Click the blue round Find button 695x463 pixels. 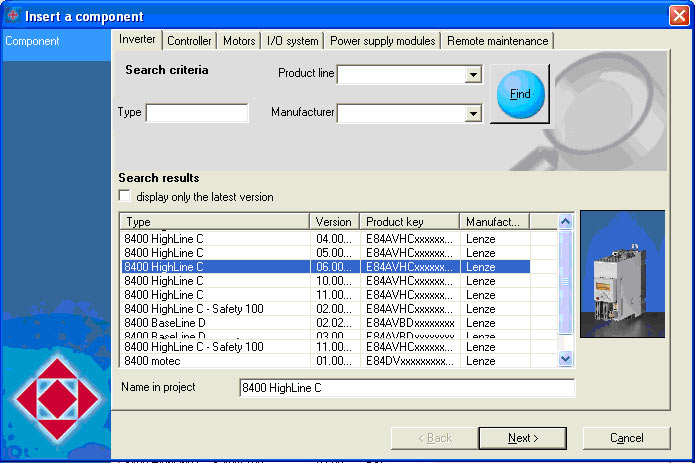coord(519,94)
